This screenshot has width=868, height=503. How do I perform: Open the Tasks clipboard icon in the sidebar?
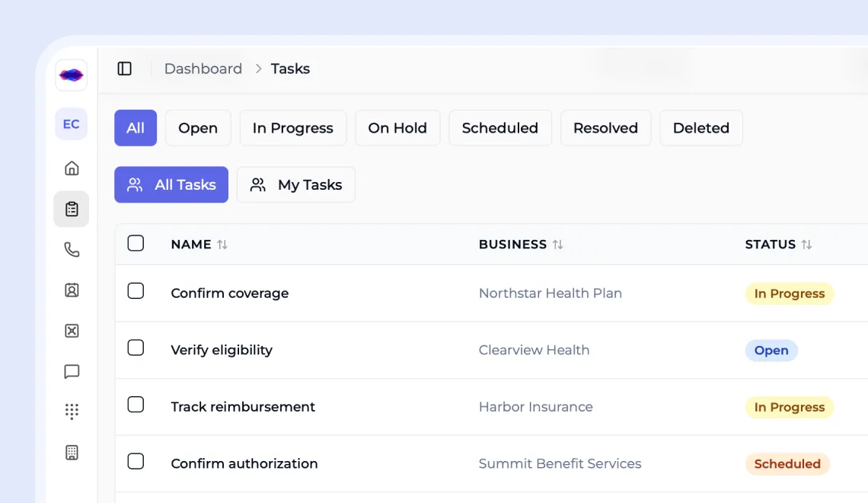pyautogui.click(x=72, y=209)
